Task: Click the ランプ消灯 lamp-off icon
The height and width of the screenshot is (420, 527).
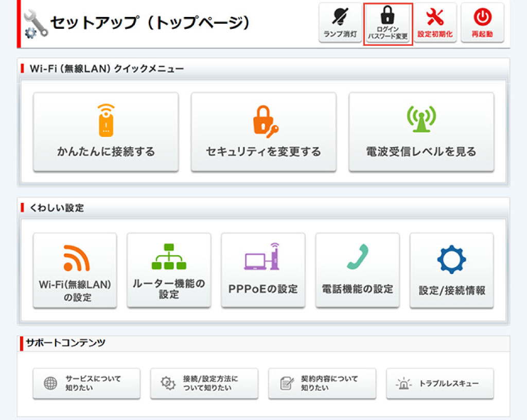Action: click(x=340, y=17)
